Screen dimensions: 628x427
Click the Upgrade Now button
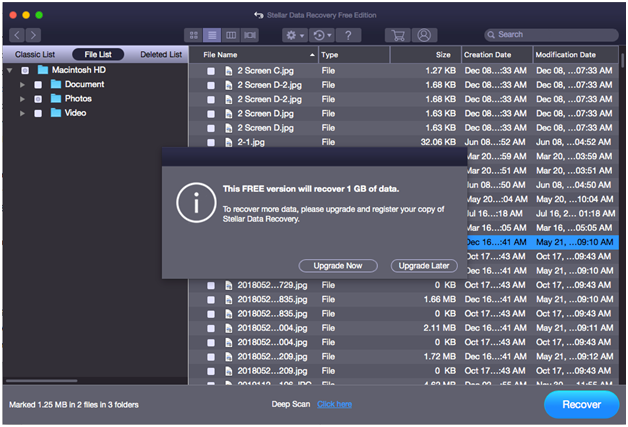tap(338, 266)
